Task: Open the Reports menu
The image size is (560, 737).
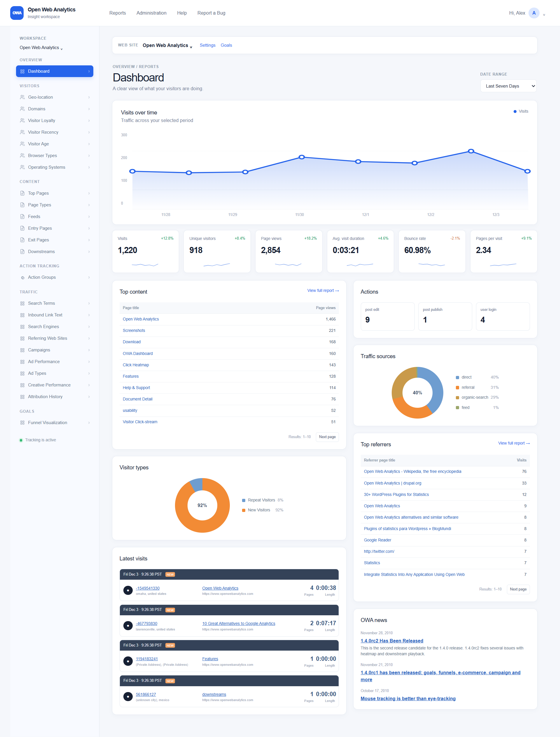Action: point(118,13)
